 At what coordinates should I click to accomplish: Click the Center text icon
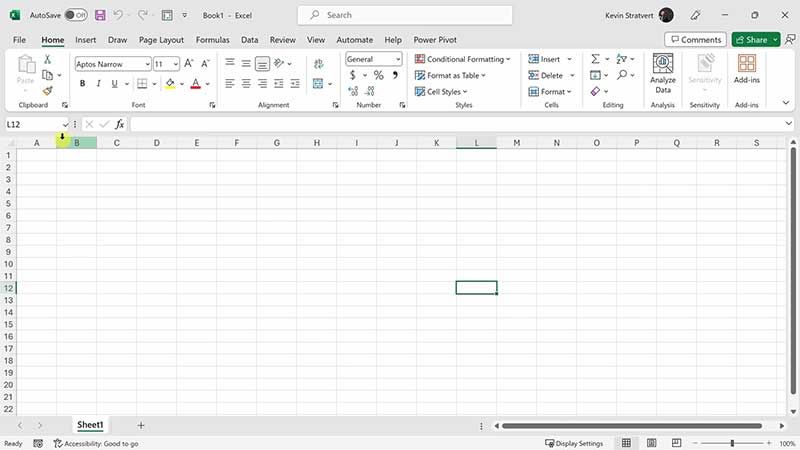tap(246, 83)
